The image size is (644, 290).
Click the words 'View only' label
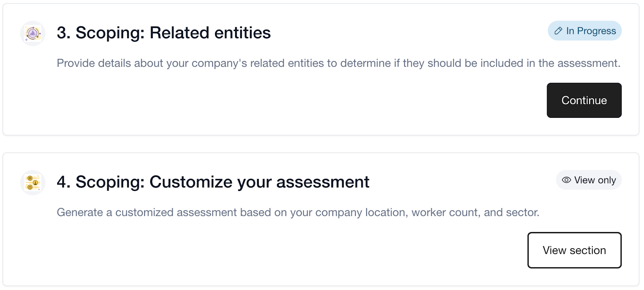coord(595,180)
